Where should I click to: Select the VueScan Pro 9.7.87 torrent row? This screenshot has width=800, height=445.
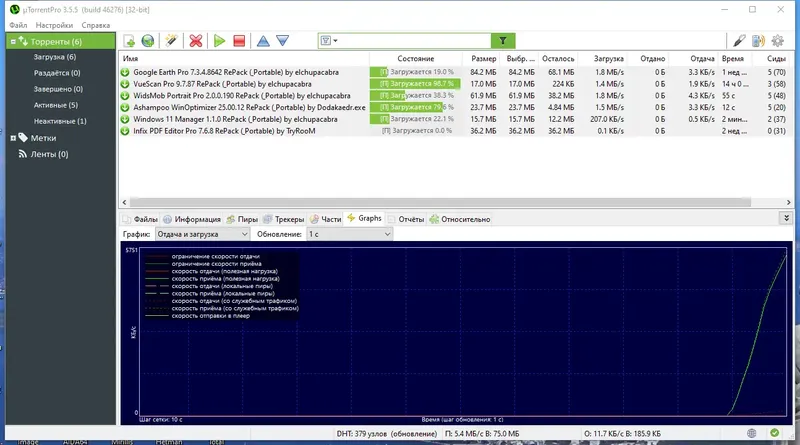(456, 84)
